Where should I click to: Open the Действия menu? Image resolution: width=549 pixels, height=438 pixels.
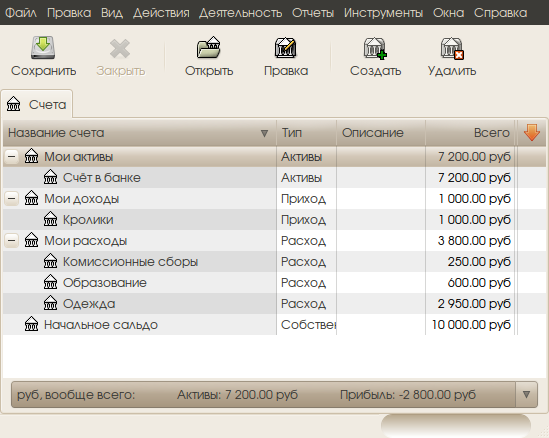tap(161, 13)
